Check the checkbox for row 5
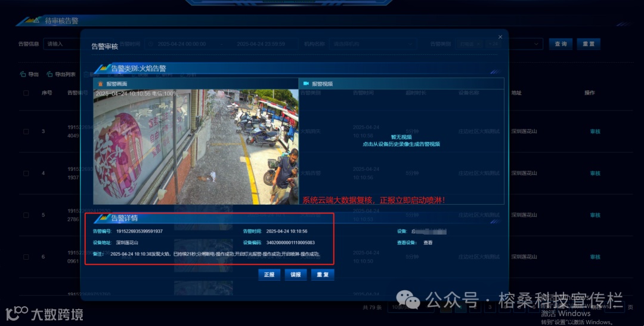The height and width of the screenshot is (326, 644). pyautogui.click(x=26, y=216)
